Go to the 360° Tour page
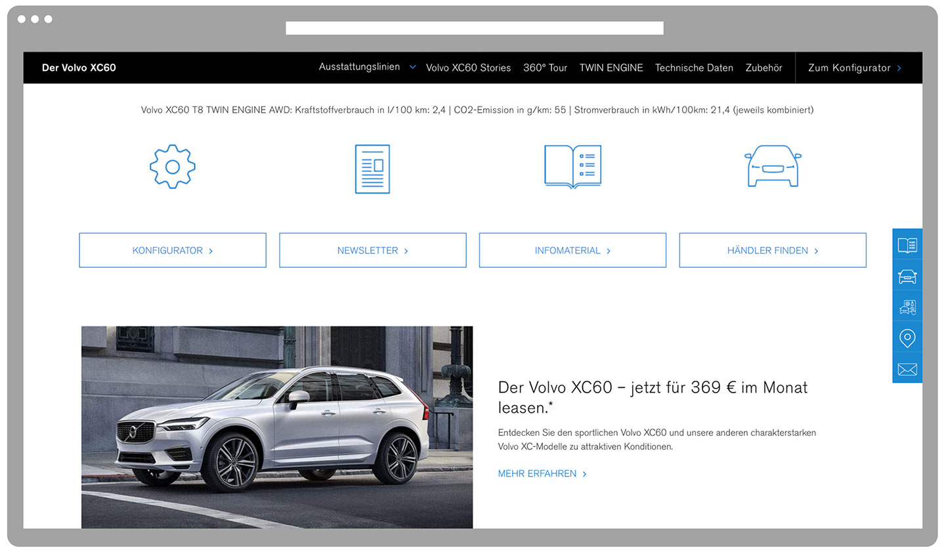Viewport: 944px width, 560px height. (x=545, y=68)
